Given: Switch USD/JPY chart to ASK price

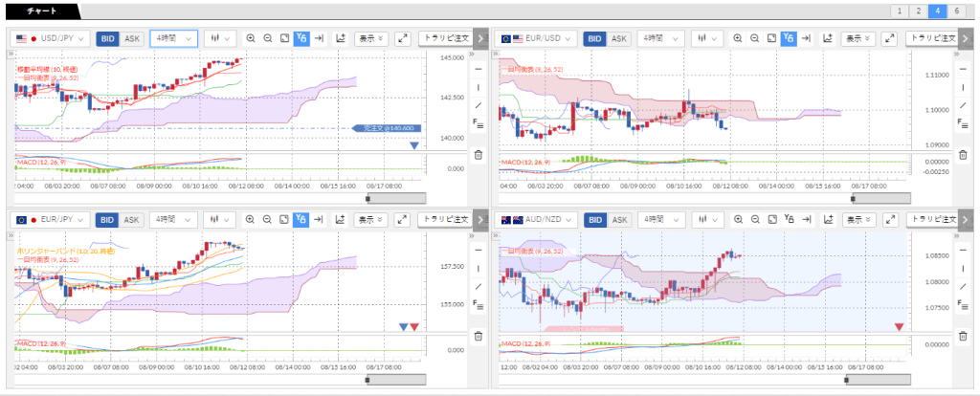Looking at the screenshot, I should (x=132, y=38).
